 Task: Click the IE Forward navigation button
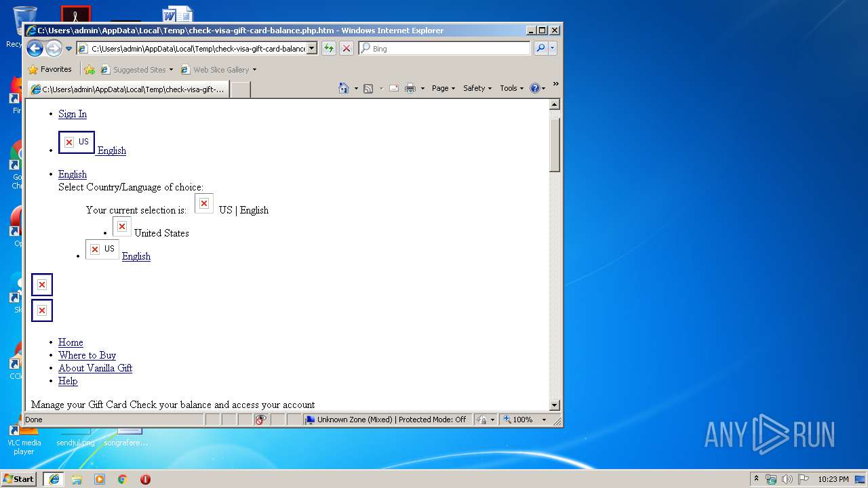[54, 48]
